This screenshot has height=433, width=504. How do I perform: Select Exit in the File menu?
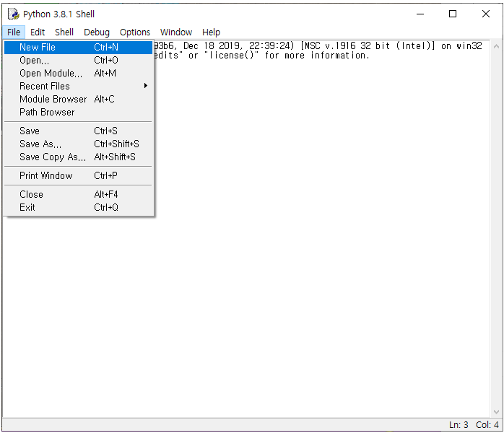[78, 208]
